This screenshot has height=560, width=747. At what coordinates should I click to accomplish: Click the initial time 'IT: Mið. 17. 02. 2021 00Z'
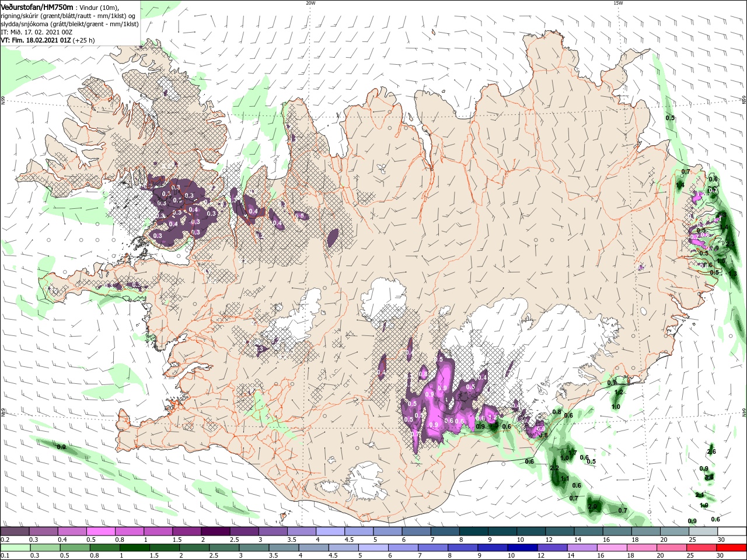36,32
